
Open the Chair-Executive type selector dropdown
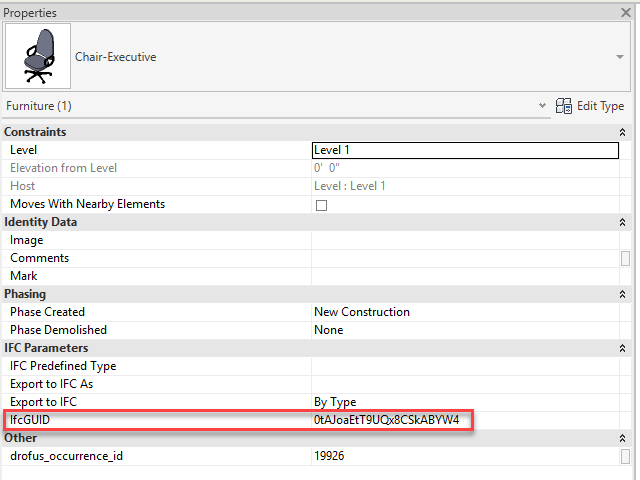[x=619, y=58]
